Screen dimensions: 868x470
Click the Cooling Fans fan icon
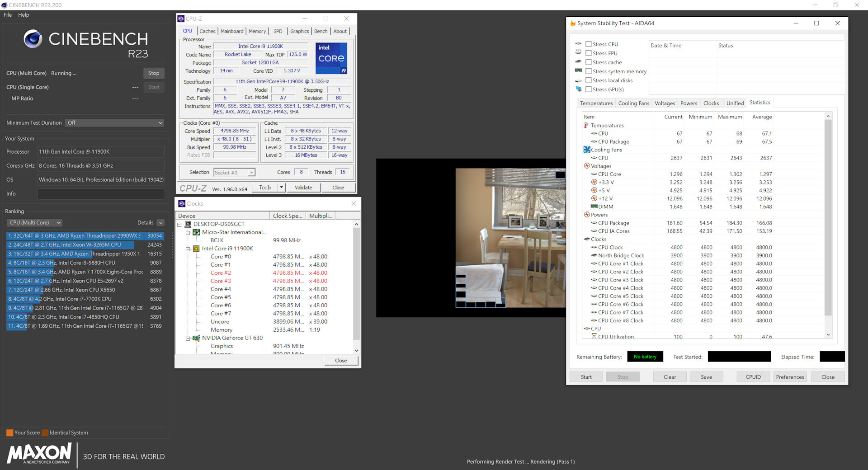587,150
